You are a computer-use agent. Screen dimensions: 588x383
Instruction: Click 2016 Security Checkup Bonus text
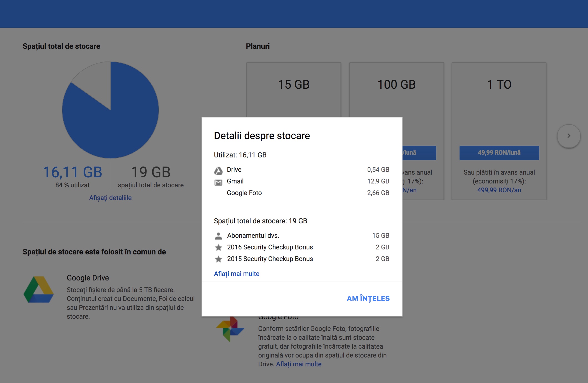click(270, 247)
